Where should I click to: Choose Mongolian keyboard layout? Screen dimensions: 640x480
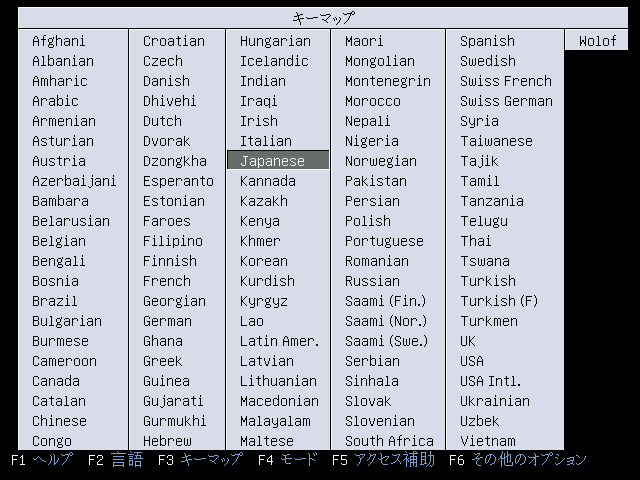(x=380, y=61)
